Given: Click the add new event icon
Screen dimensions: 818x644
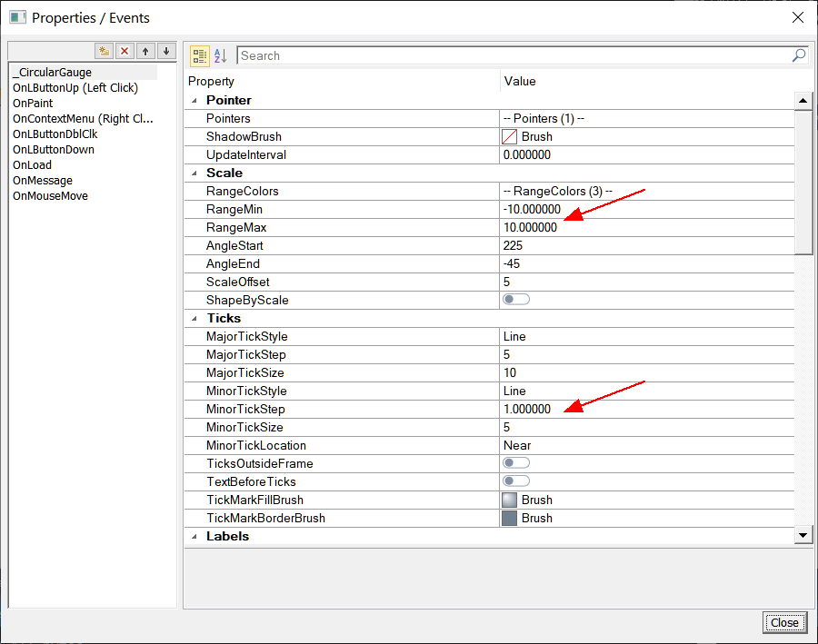Looking at the screenshot, I should pos(104,51).
